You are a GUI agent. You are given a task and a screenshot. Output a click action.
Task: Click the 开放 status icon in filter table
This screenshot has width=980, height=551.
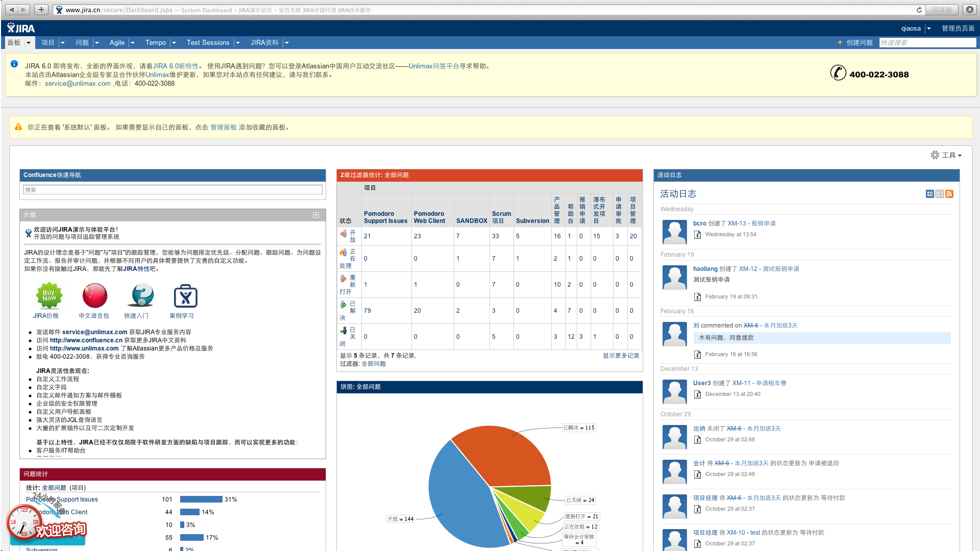(344, 234)
